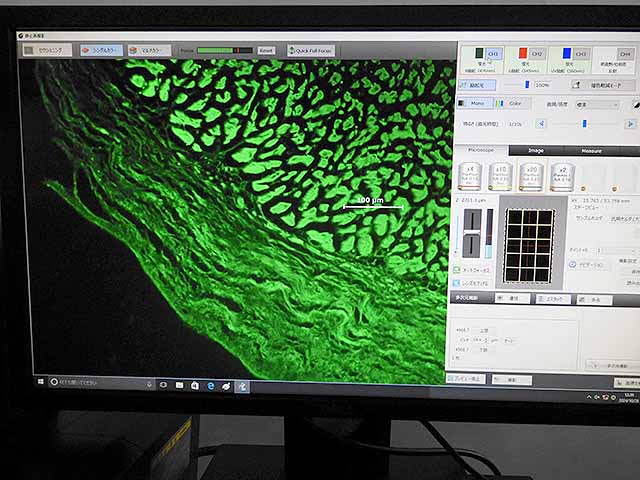Click the microphone icon in search box
The height and width of the screenshot is (480, 640).
(x=149, y=384)
